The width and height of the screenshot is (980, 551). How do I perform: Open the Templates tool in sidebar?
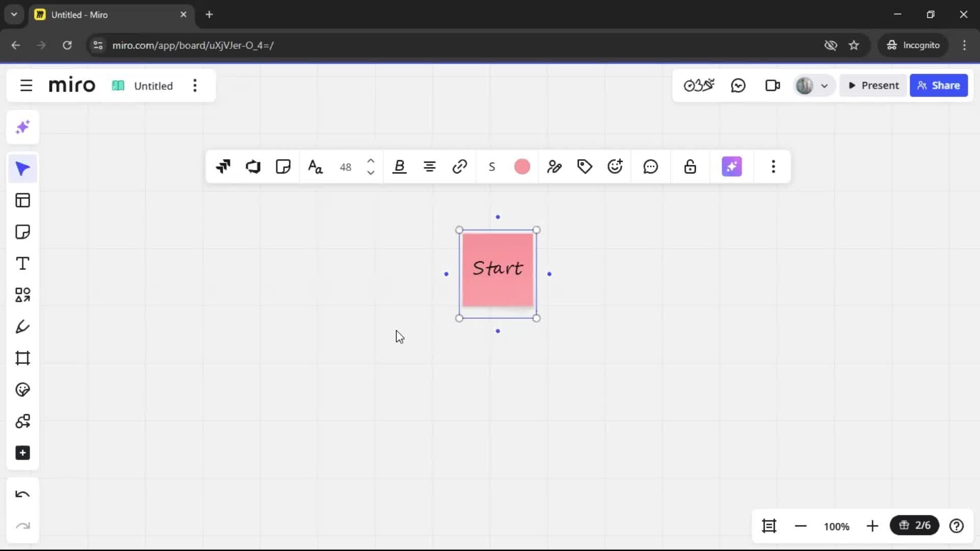coord(22,201)
